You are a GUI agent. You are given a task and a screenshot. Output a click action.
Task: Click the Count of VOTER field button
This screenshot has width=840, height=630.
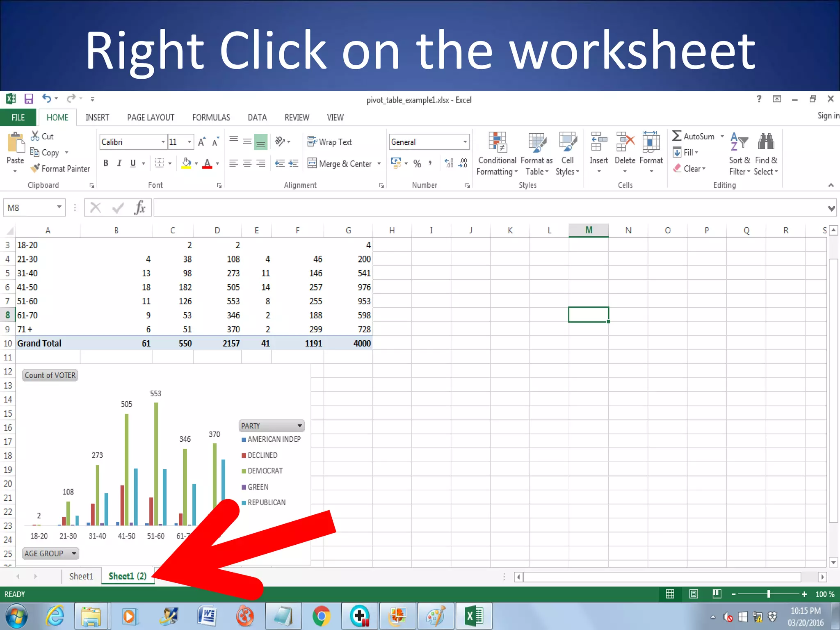[50, 375]
